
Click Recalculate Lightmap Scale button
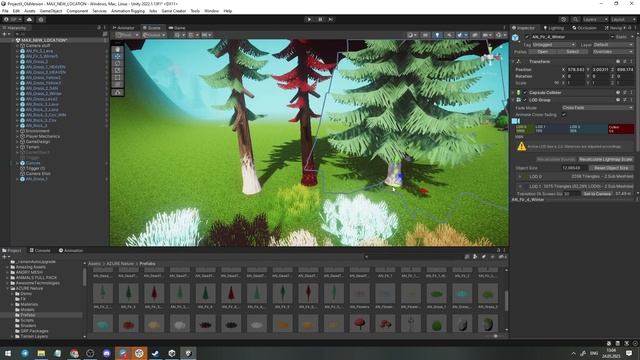[606, 159]
